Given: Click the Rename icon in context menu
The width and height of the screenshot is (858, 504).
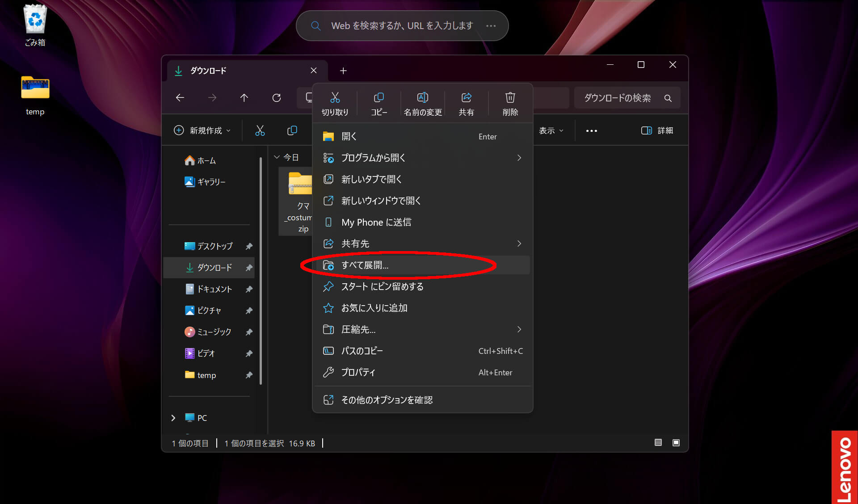Looking at the screenshot, I should point(422,103).
